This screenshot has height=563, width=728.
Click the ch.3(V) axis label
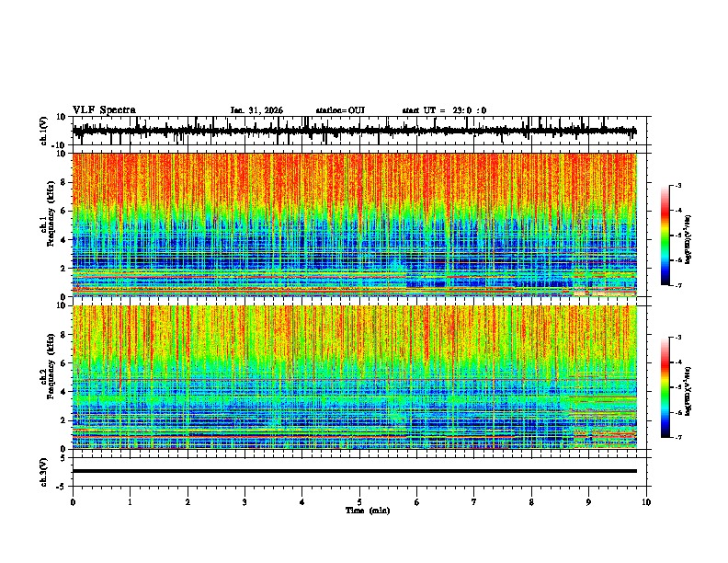coord(44,472)
